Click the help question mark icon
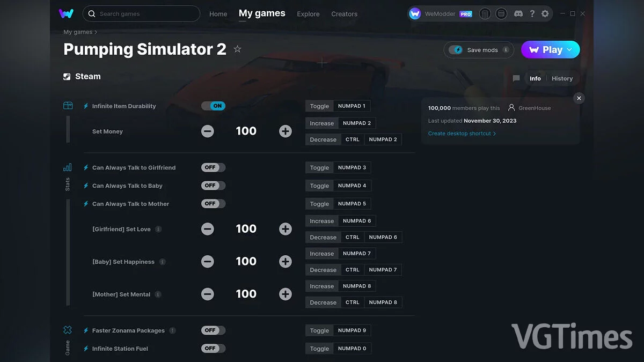 click(532, 14)
